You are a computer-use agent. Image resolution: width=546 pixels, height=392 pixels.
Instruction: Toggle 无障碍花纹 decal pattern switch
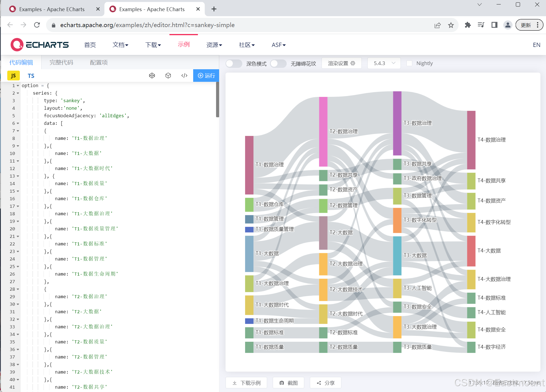click(x=278, y=63)
